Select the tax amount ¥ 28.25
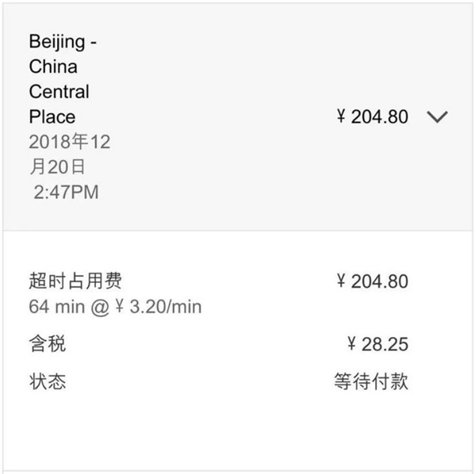This screenshot has height=474, width=476. (x=378, y=345)
